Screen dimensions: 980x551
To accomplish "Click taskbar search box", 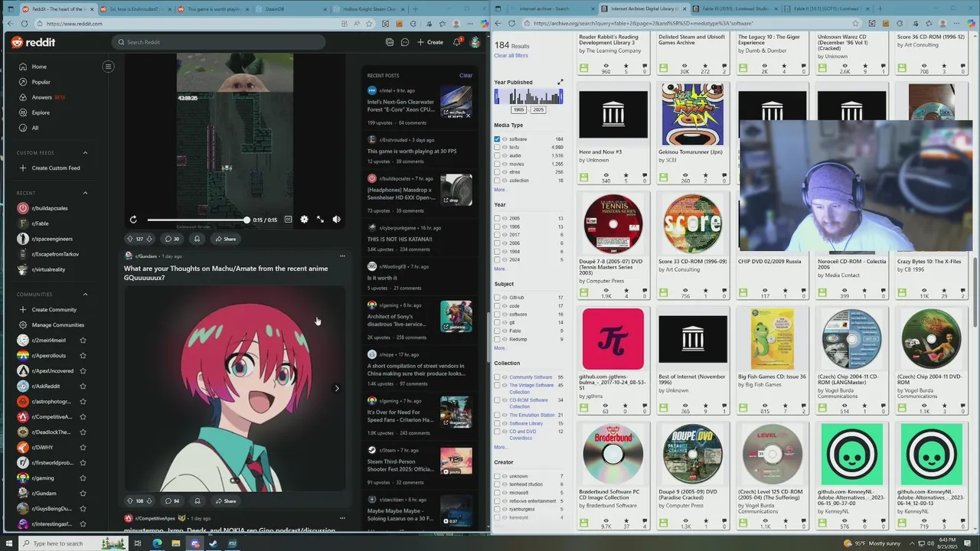I will pyautogui.click(x=73, y=543).
